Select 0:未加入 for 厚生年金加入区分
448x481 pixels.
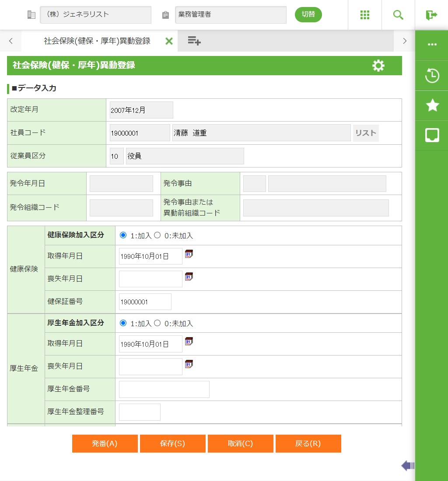click(x=157, y=323)
